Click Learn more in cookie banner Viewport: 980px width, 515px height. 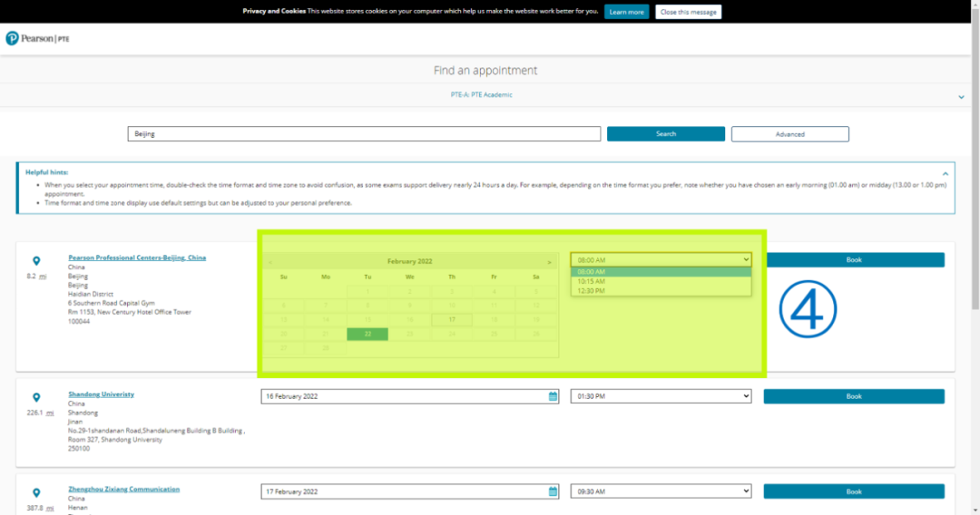click(x=626, y=12)
